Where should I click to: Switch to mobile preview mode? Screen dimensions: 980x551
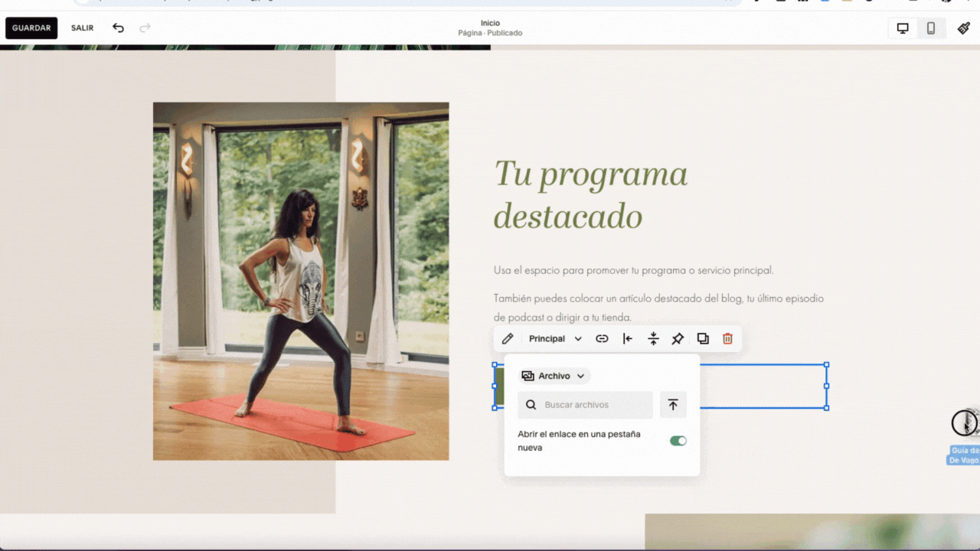tap(931, 28)
